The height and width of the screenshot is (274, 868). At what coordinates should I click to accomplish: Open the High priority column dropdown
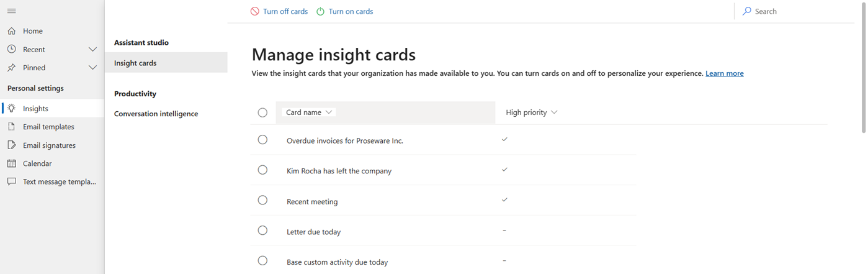531,112
